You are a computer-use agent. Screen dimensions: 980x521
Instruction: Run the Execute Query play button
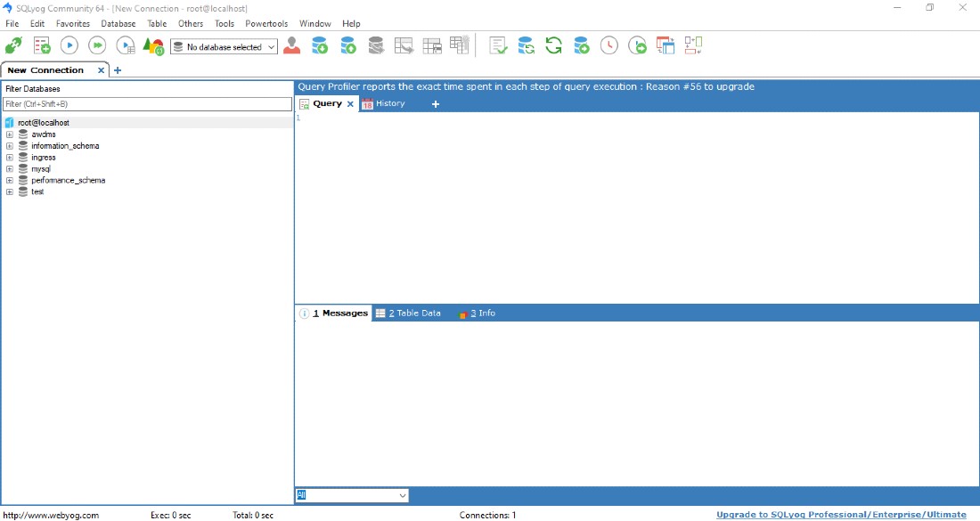click(x=69, y=45)
